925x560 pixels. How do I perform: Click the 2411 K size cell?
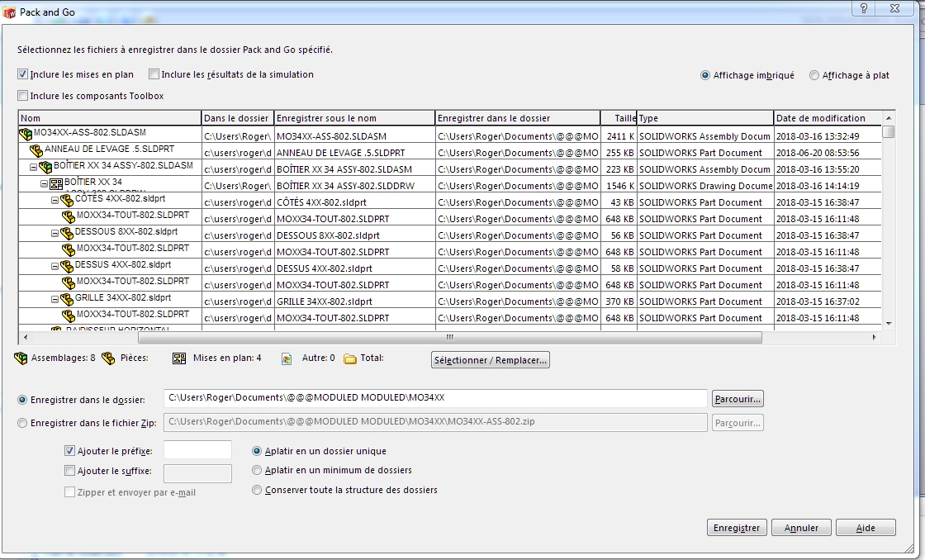[619, 135]
